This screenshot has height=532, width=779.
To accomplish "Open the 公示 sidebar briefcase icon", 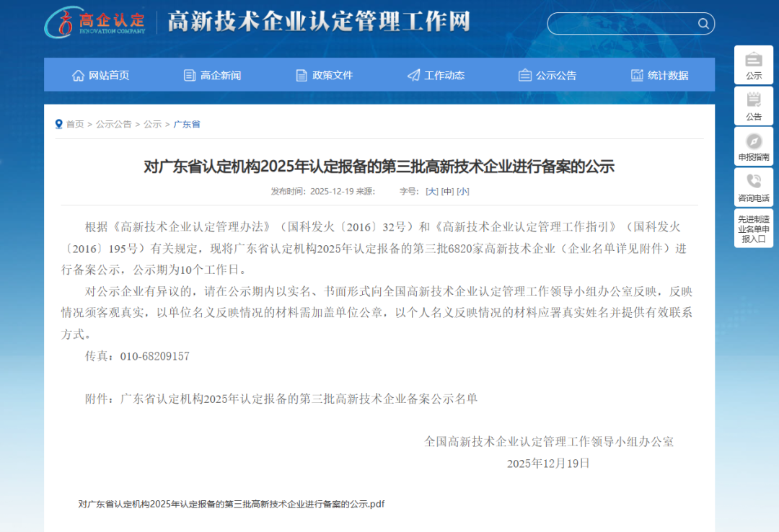I will (753, 59).
